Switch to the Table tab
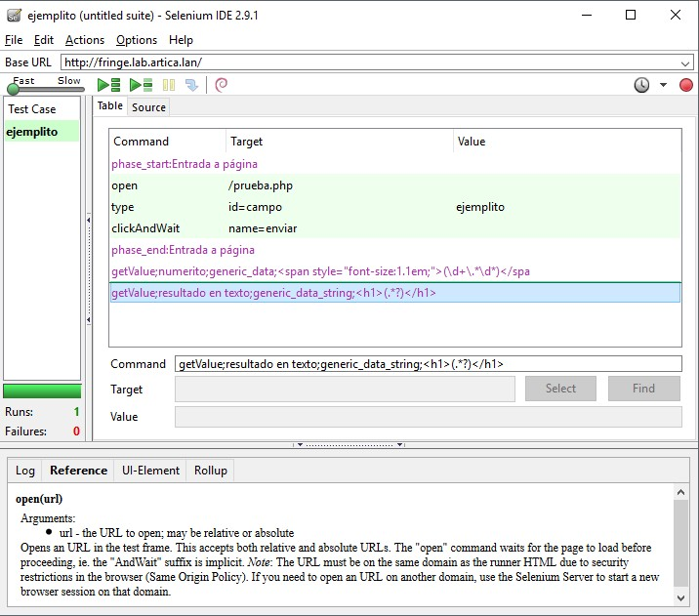This screenshot has height=616, width=699. click(x=109, y=106)
